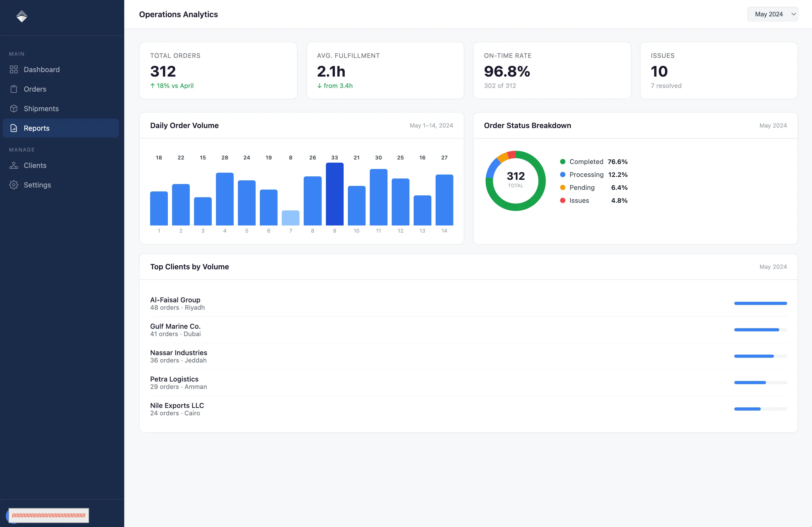
Task: Click the company logo at top left
Action: 22,16
